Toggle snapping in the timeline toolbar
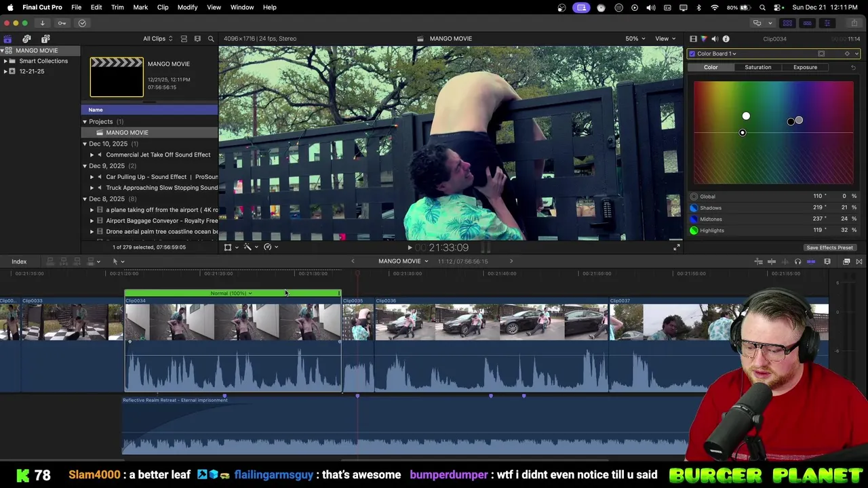The image size is (868, 488). pos(811,262)
